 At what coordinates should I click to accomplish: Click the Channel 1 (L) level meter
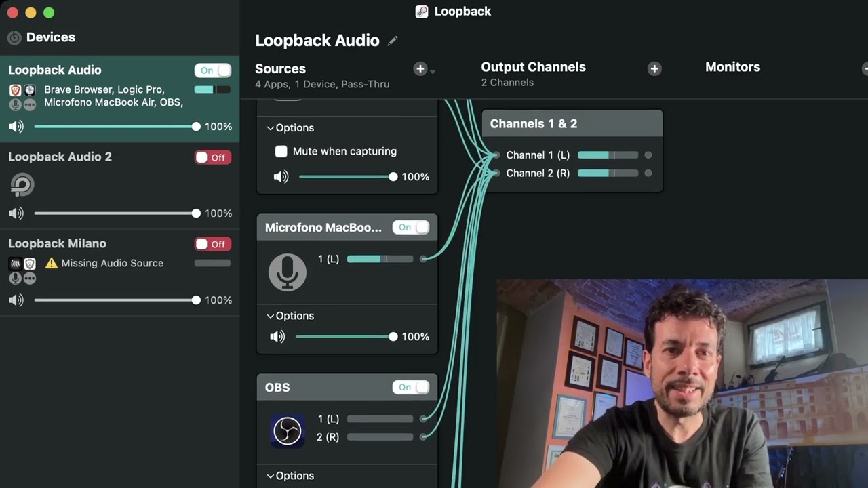coord(608,155)
